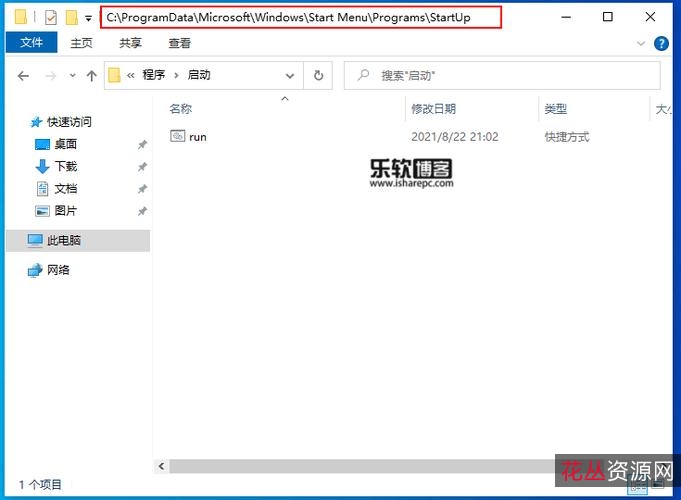Click the date 2021/8/22 21:02
Screen dimensions: 681x500
coord(455,137)
